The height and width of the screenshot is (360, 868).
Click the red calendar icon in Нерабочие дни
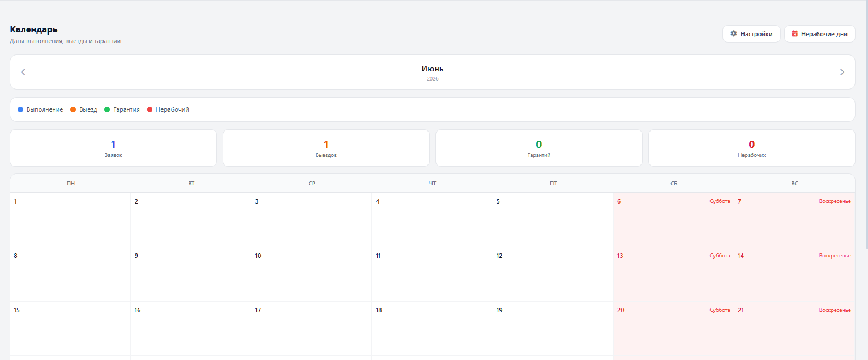[794, 33]
